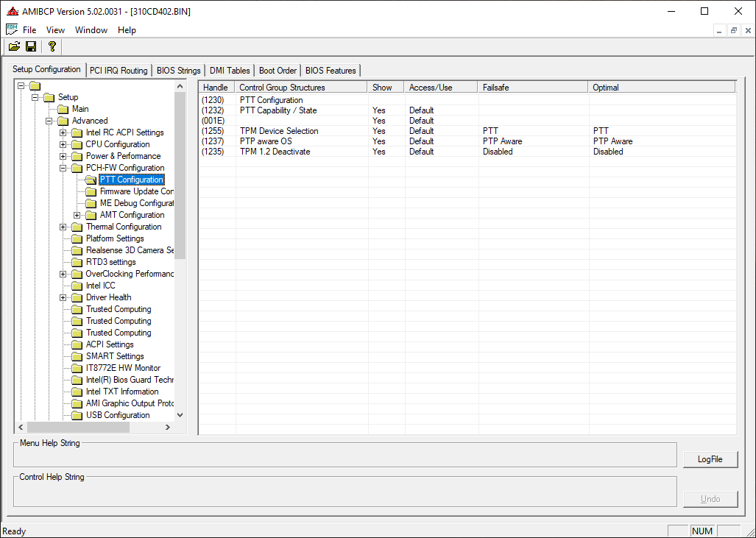
Task: Expand the AMT Configuration node
Action: (77, 215)
